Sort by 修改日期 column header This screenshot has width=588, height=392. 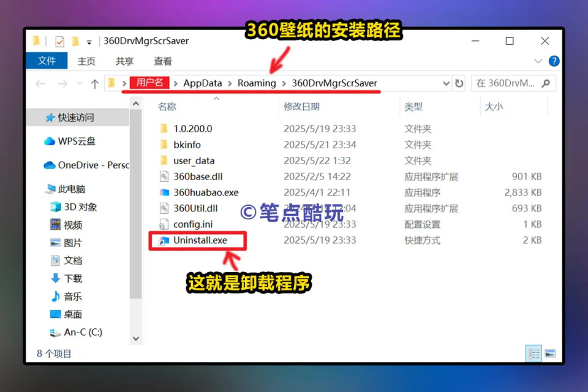pos(301,107)
